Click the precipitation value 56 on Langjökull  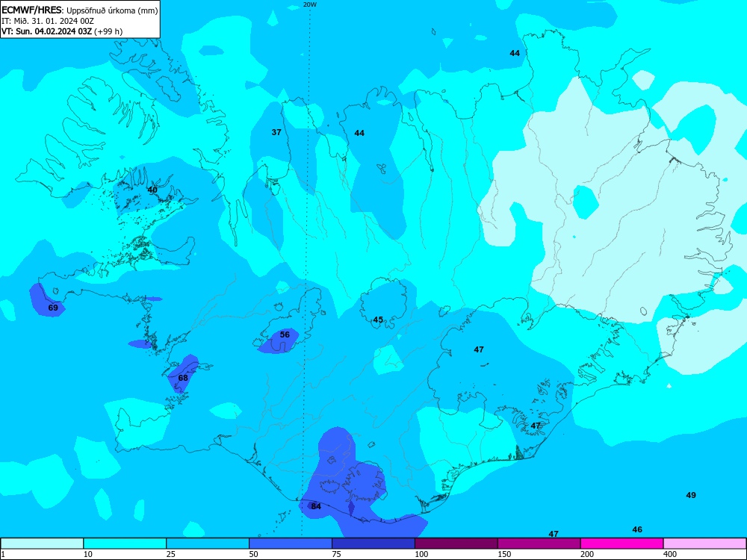click(285, 335)
